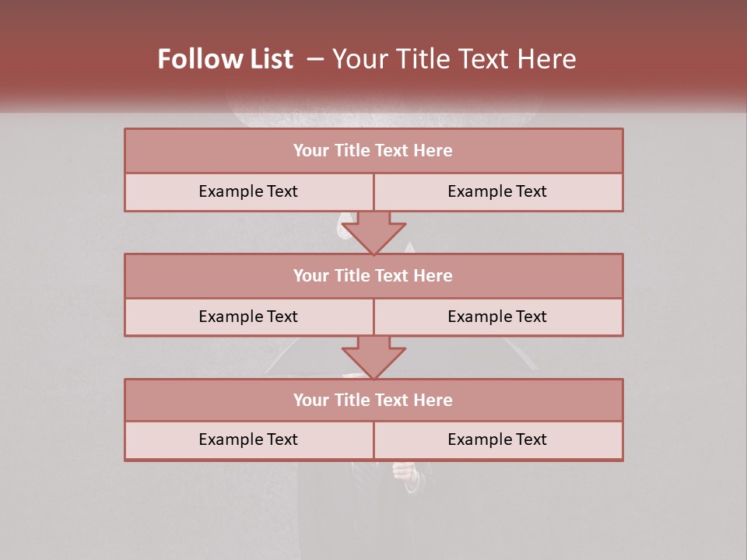Viewport: 747px width, 560px height.
Task: Select the second block's title bar
Action: click(x=373, y=275)
